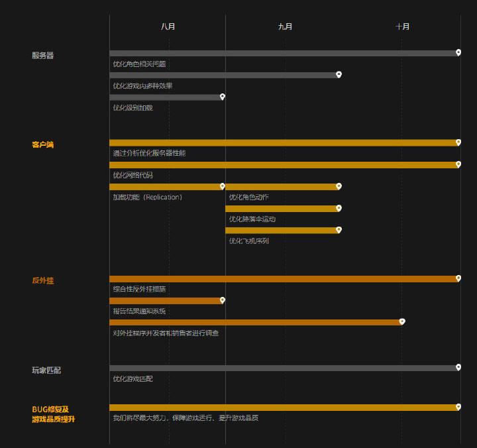This screenshot has width=477, height=448.
Task: Click the pin ending the 报告结果通知系统 bar
Action: coord(223,300)
